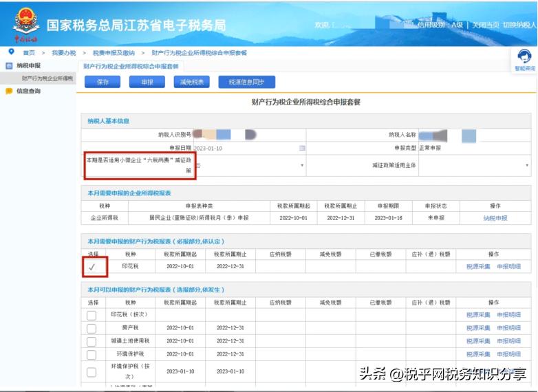The height and width of the screenshot is (392, 538).
Task: Go to 首页 in breadcrumb
Action: 29,53
